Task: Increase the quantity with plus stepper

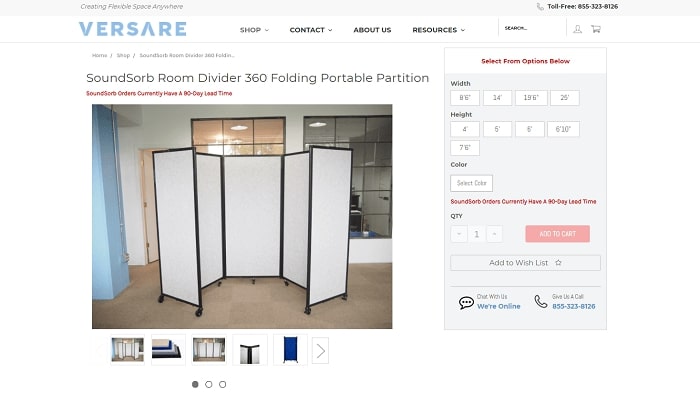Action: pos(494,234)
